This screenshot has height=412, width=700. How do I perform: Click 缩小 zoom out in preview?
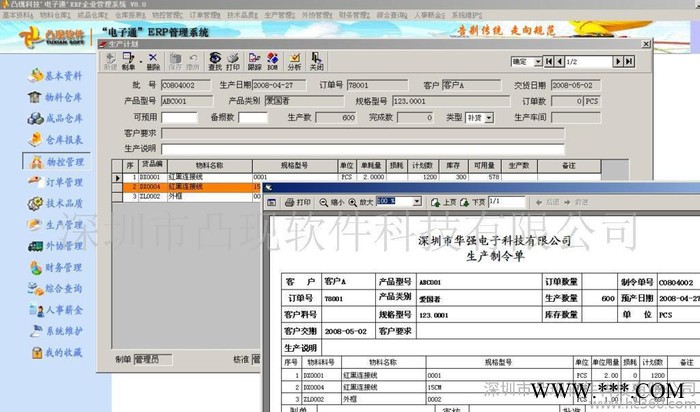(x=332, y=203)
